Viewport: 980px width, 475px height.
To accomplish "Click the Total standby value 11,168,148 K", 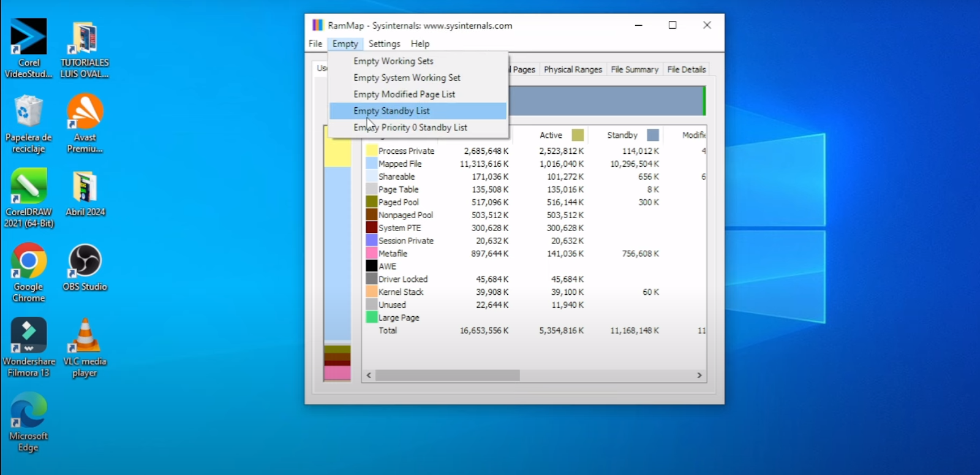I will coord(635,330).
